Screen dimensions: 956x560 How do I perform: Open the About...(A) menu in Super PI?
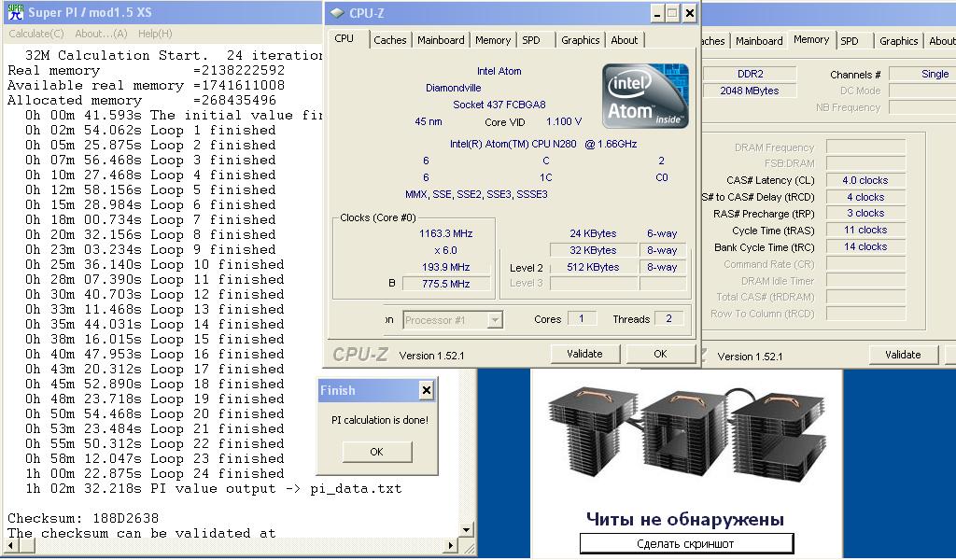(101, 34)
